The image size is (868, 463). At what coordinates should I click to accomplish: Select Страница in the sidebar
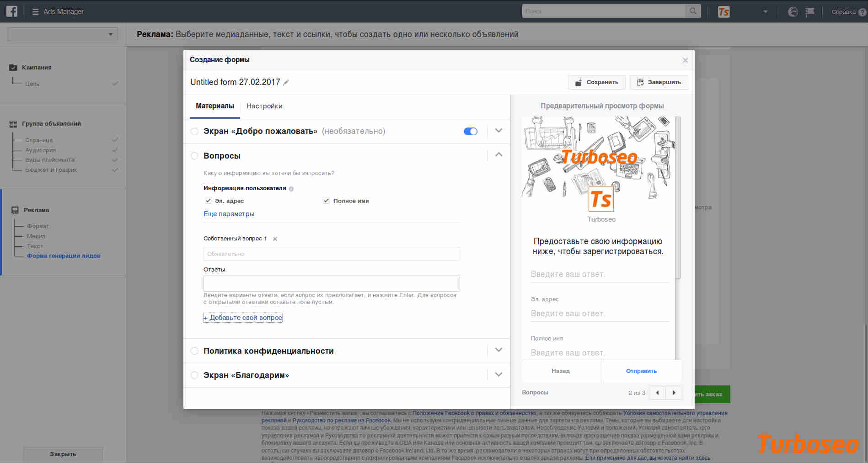(x=39, y=140)
